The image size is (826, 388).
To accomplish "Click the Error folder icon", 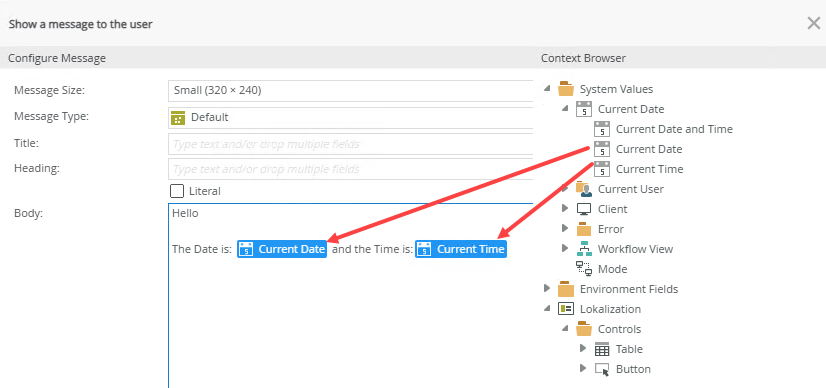I will pos(584,229).
